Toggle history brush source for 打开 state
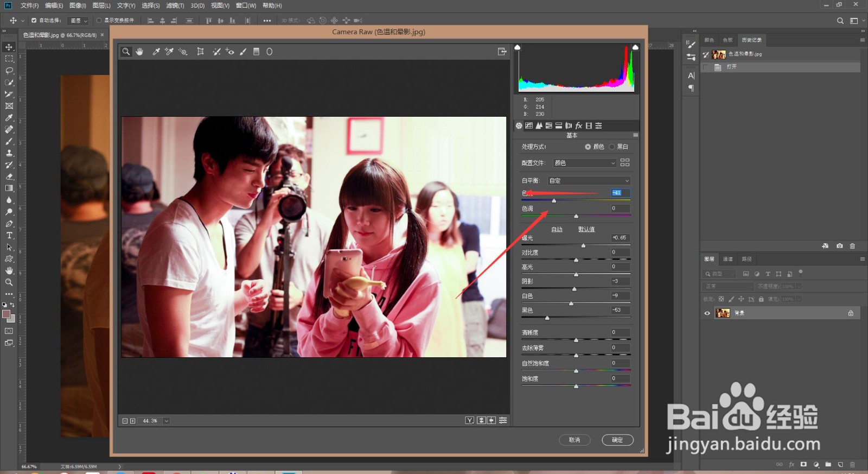The height and width of the screenshot is (474, 868). pos(706,67)
